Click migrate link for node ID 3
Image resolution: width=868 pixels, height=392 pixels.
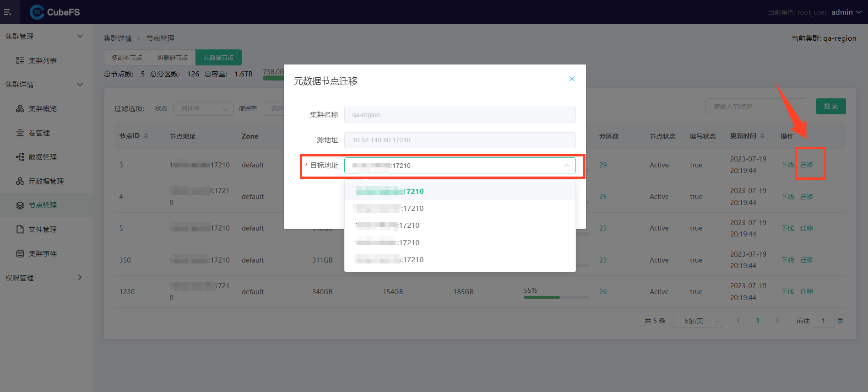click(806, 165)
